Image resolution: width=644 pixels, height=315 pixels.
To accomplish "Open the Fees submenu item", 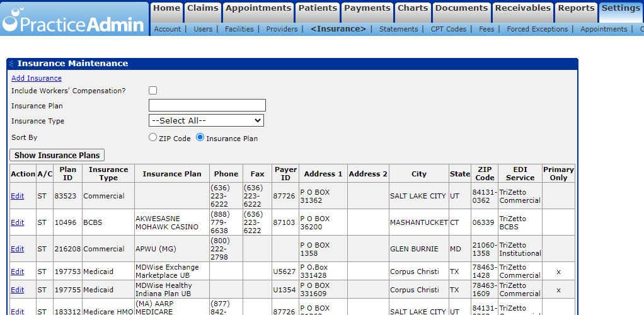I will tap(486, 29).
